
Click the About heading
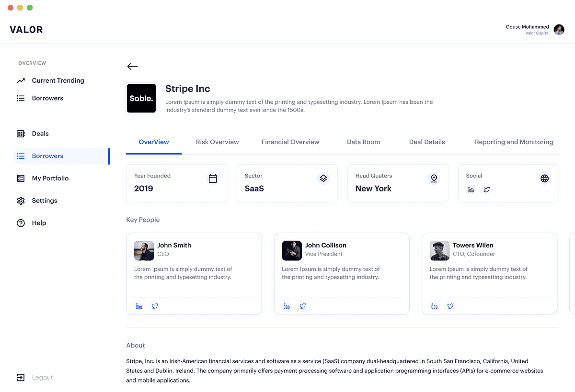tap(136, 346)
